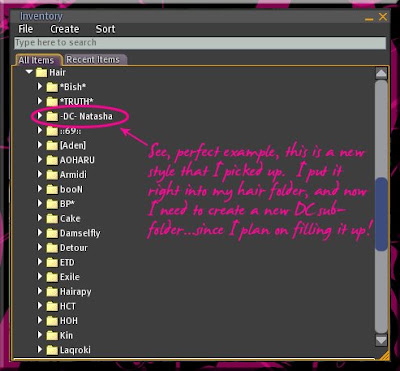Expand the Laqroki folder arrow

40,350
